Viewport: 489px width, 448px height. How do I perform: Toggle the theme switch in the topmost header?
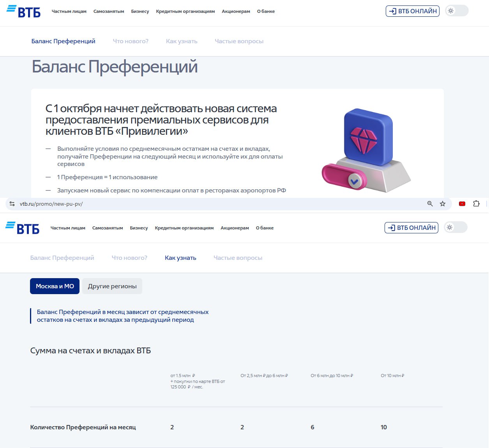(x=456, y=11)
